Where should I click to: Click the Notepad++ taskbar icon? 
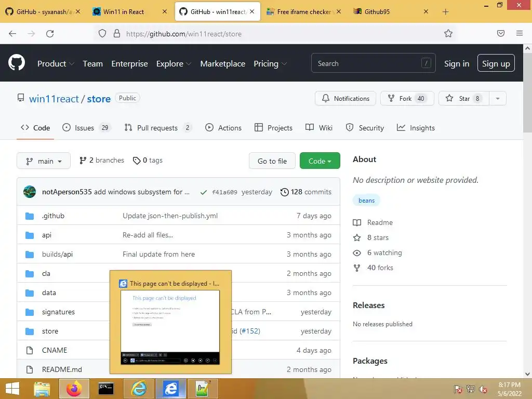[203, 389]
